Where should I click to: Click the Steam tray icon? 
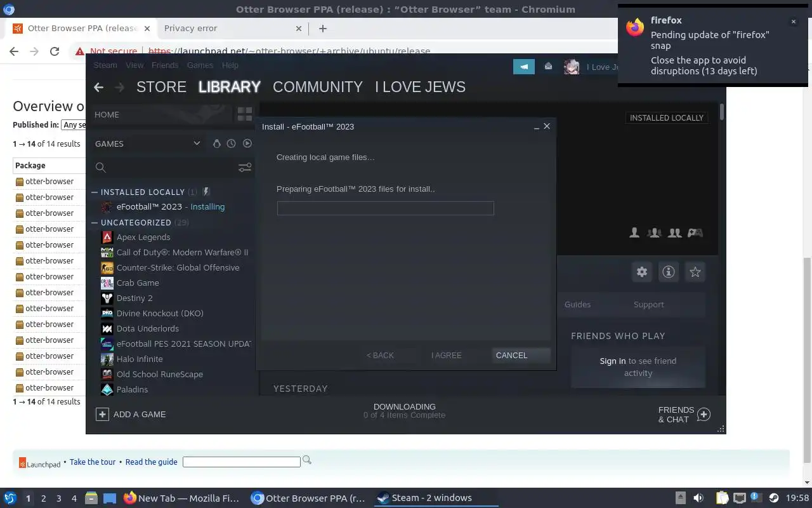click(x=774, y=498)
